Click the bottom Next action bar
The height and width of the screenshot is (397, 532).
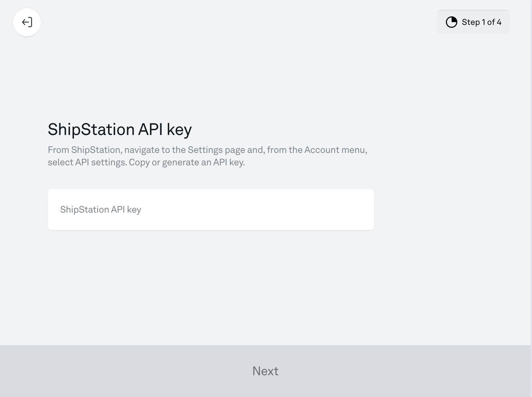pos(265,371)
